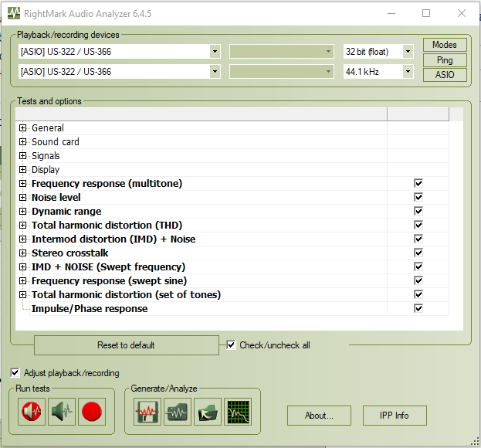Click the Ping button
Screen dimensions: 481x448
click(x=445, y=60)
